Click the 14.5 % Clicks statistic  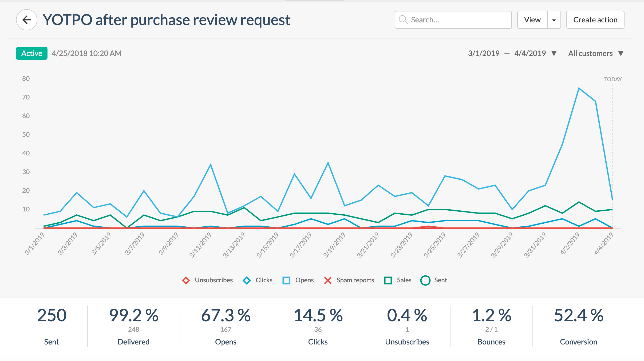click(318, 326)
